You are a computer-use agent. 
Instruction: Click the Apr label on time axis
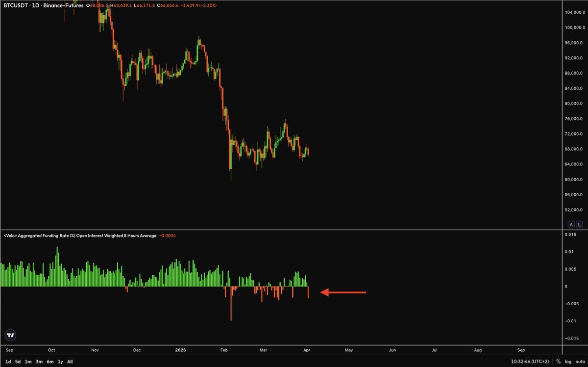307,350
